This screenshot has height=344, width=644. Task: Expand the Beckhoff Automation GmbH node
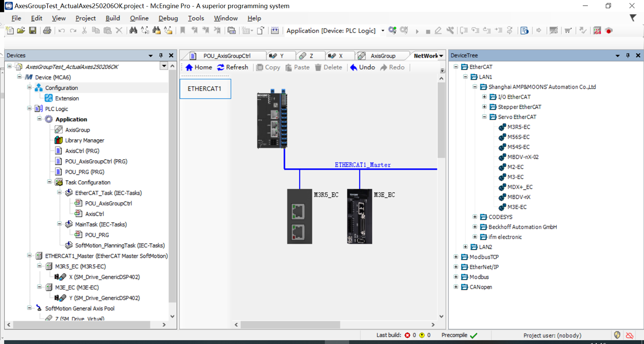pyautogui.click(x=475, y=227)
